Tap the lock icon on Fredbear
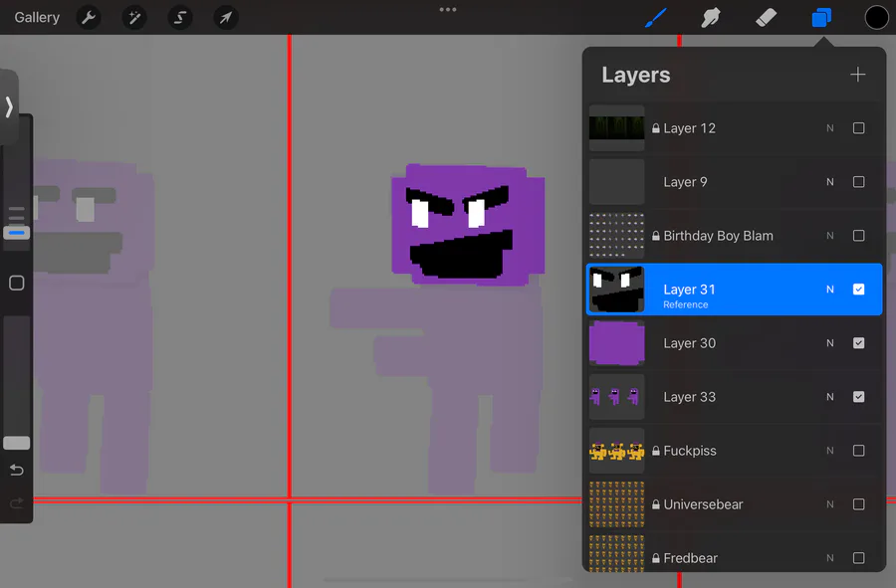 [x=656, y=558]
